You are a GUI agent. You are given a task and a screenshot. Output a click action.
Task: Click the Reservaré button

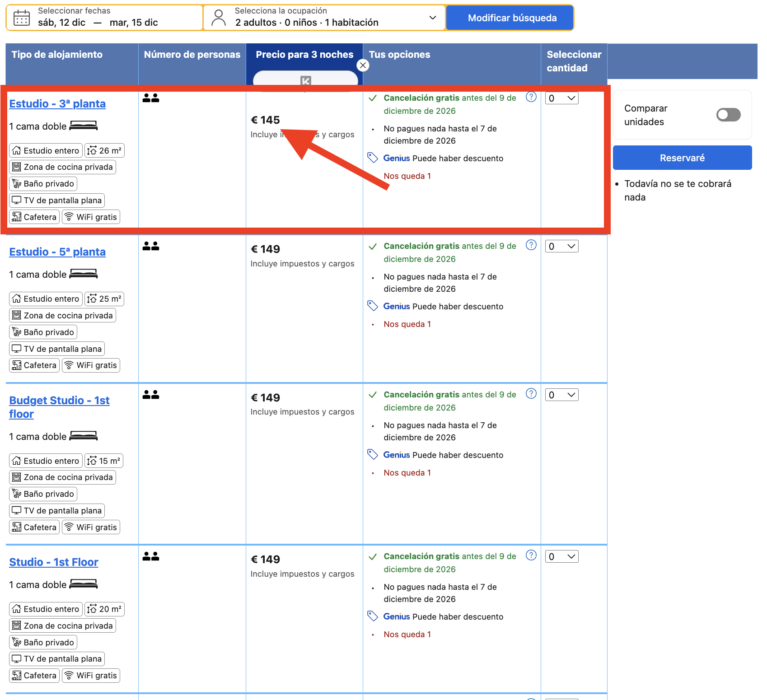[682, 158]
